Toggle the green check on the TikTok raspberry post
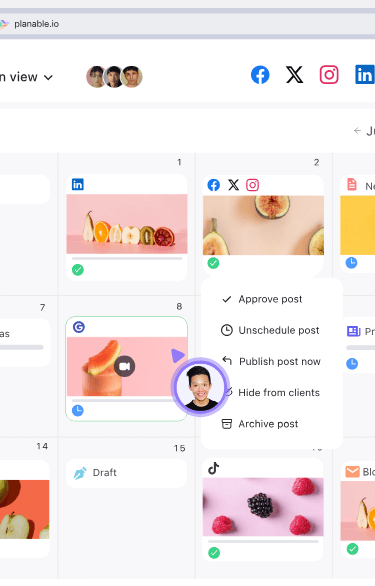Image resolution: width=375 pixels, height=586 pixels. pyautogui.click(x=214, y=552)
